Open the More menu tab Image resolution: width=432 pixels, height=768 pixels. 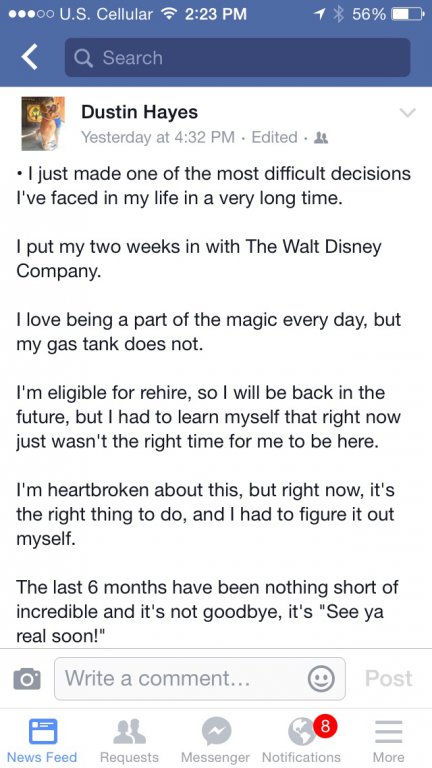click(388, 741)
